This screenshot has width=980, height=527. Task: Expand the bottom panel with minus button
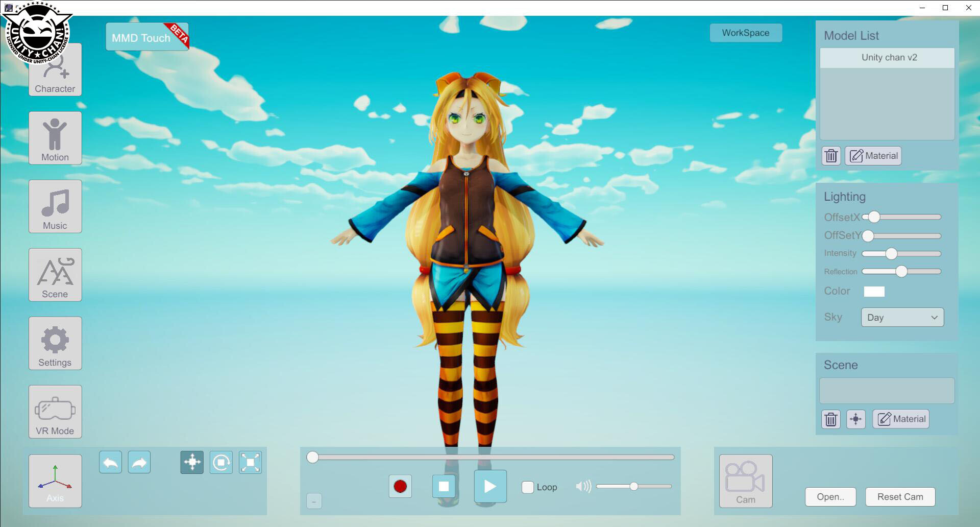click(x=314, y=501)
